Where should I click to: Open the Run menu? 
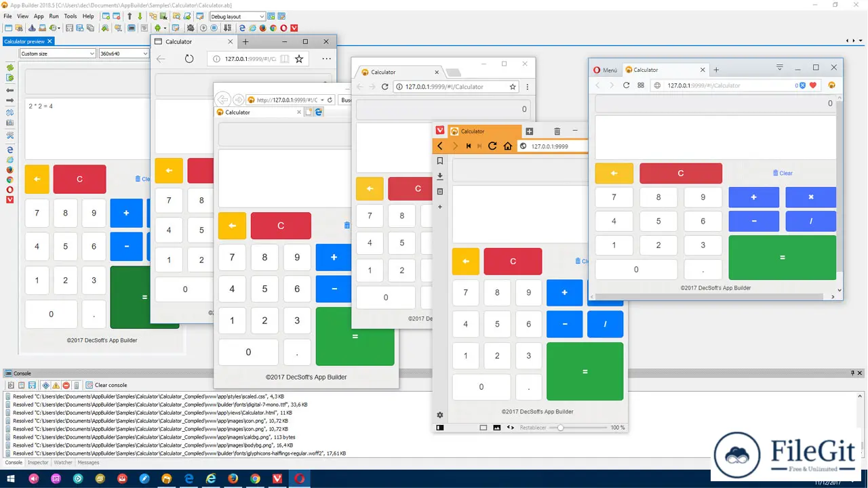pos(54,16)
